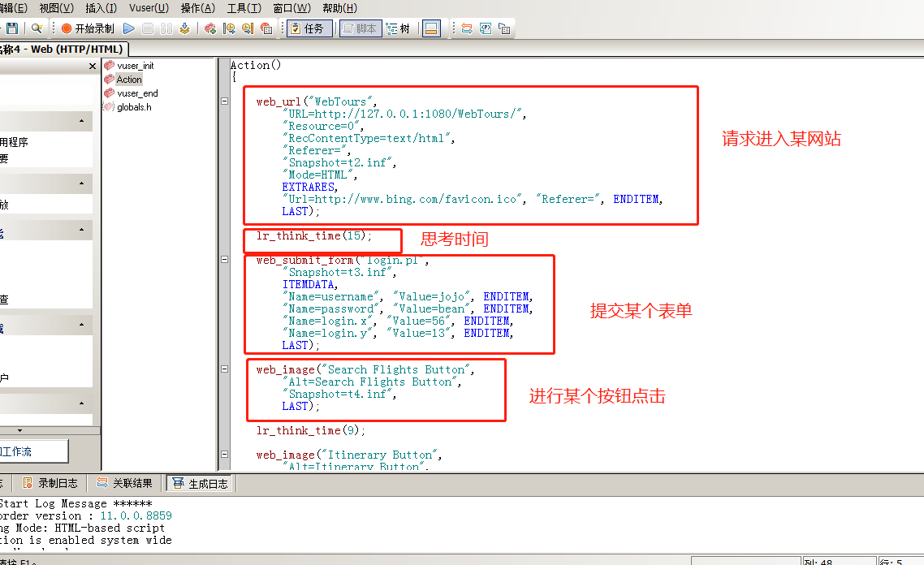Collapse the web_submit_form code block
Image resolution: width=924 pixels, height=565 pixels.
click(225, 259)
